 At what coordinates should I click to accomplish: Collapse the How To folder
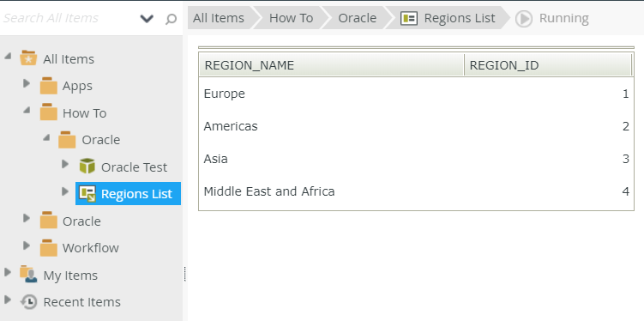[x=27, y=110]
